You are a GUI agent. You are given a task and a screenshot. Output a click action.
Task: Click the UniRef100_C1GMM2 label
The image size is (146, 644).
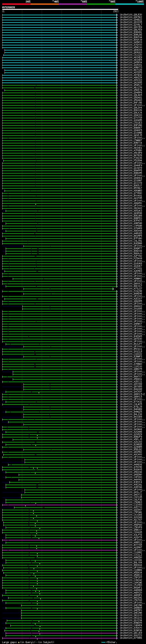click(x=131, y=552)
